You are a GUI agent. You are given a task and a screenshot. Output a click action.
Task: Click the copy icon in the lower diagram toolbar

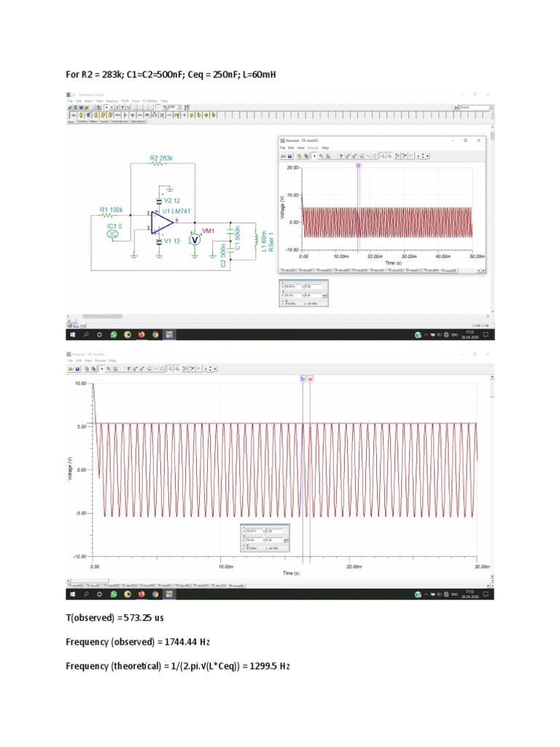[87, 368]
